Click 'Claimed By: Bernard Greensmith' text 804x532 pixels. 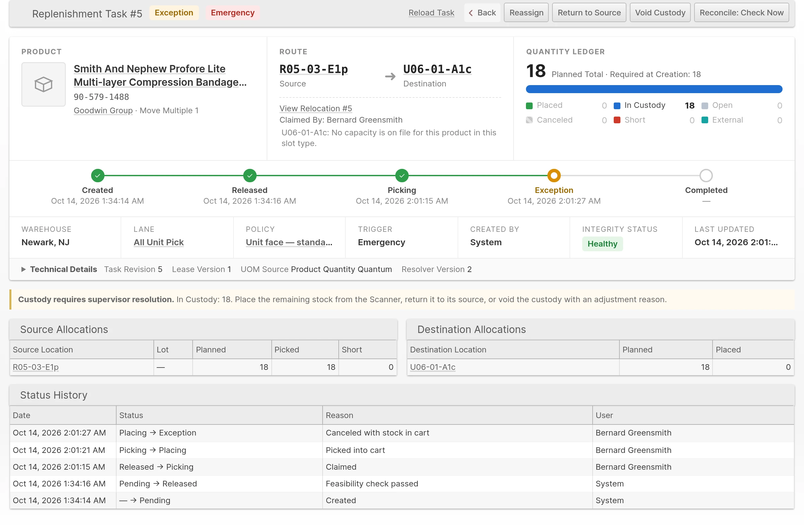341,120
